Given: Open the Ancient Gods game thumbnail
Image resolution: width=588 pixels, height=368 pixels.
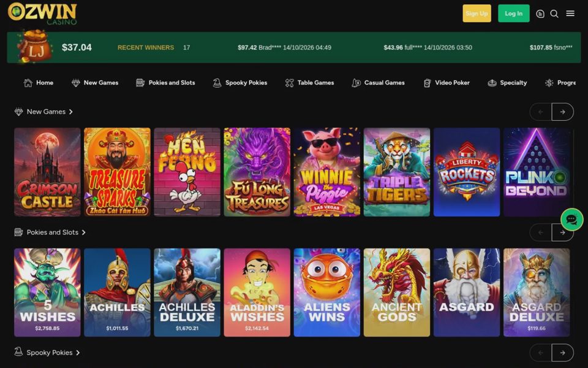Looking at the screenshot, I should click(x=397, y=293).
